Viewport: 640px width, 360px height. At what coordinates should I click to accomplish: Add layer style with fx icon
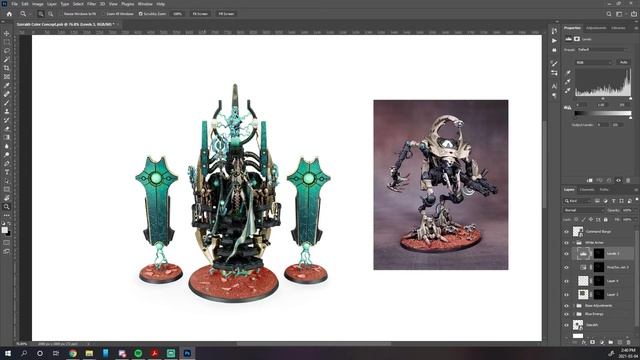pyautogui.click(x=584, y=342)
